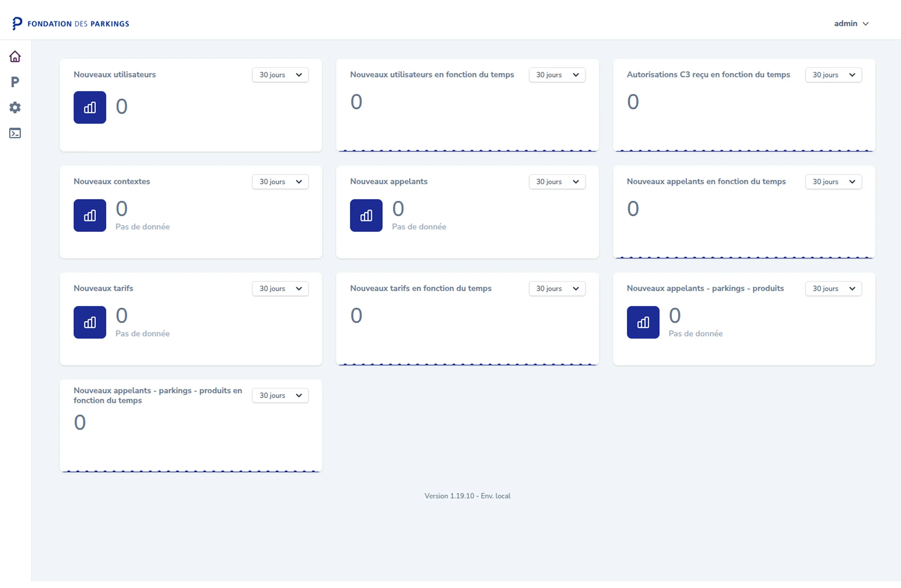The image size is (901, 588).
Task: Click bar chart icon in Nouveaux utilisateurs card
Action: pos(90,107)
